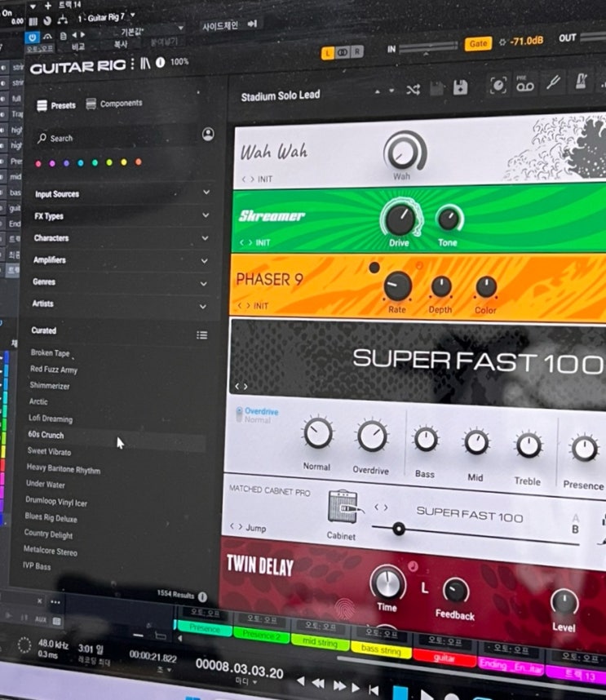Click the Stadium Solo Lead preset name

[281, 95]
